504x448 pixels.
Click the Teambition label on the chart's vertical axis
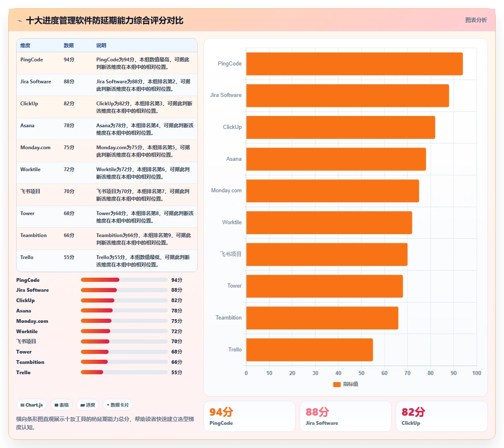point(228,318)
